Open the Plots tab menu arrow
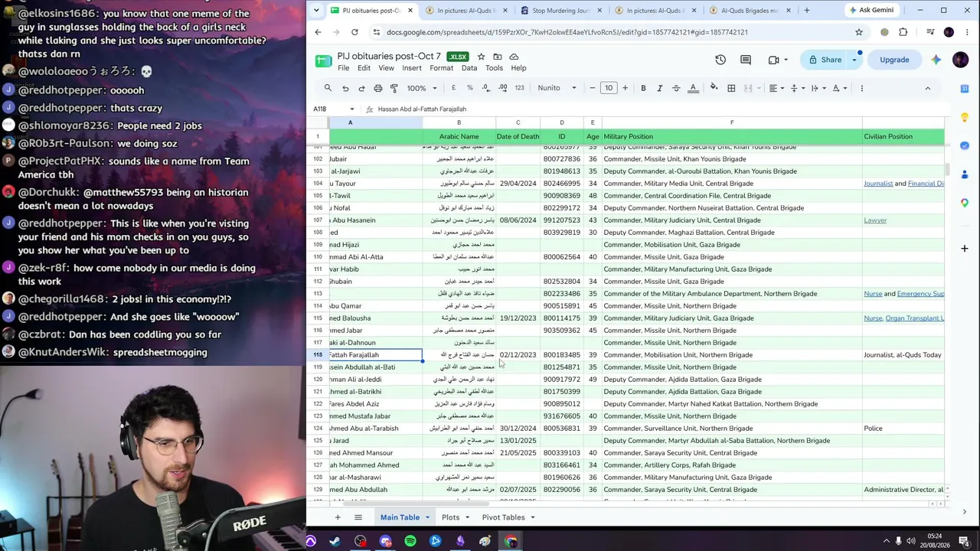Viewport: 980px width, 551px height. coord(467,517)
